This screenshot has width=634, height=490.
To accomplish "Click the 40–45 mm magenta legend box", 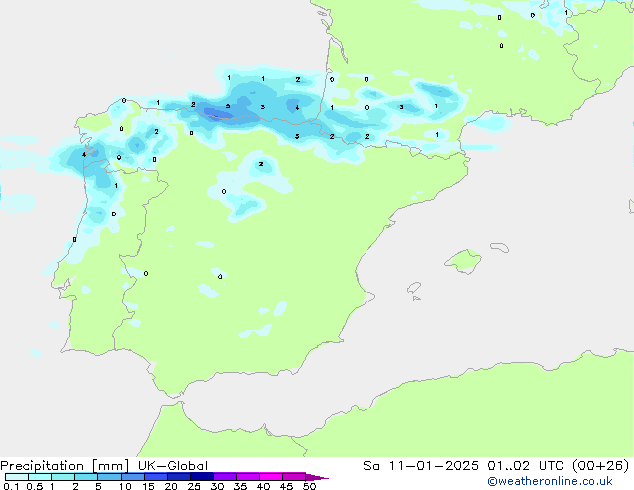I will (x=271, y=477).
